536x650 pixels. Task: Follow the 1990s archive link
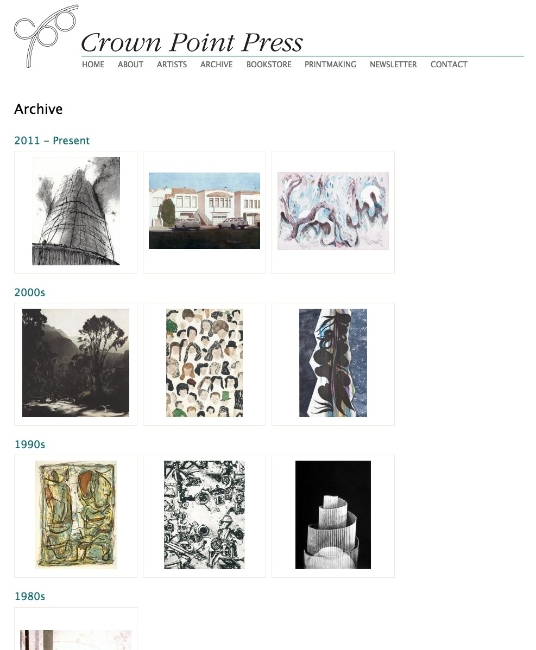(29, 444)
